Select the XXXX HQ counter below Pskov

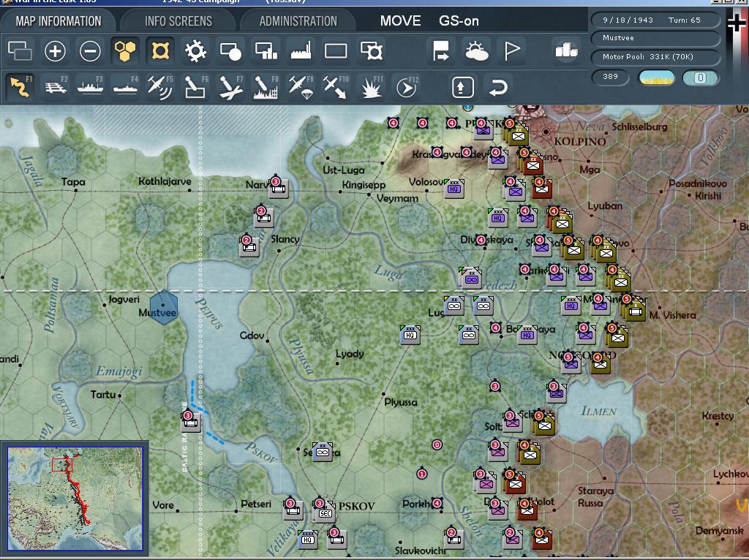308,540
